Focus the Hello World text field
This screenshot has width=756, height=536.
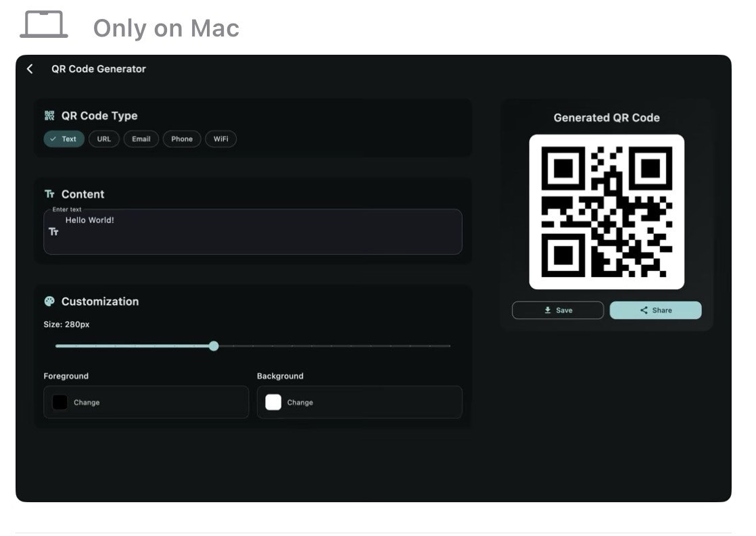(x=253, y=232)
